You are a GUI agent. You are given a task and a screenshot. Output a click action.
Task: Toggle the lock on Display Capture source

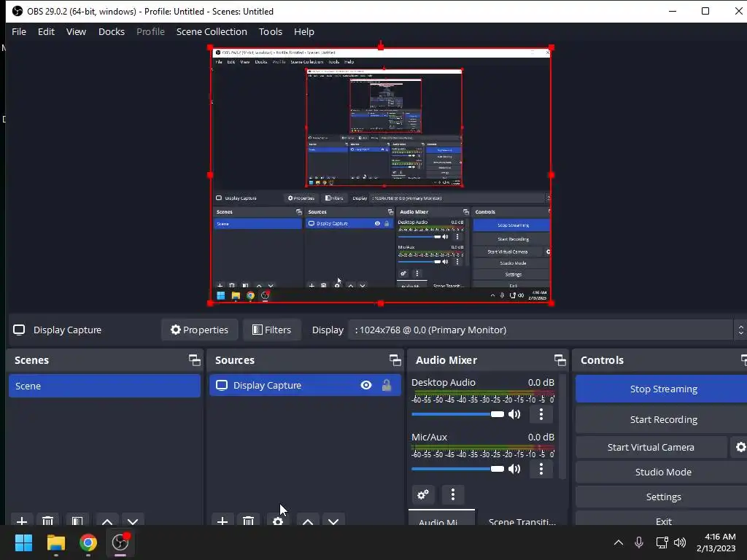click(x=387, y=385)
